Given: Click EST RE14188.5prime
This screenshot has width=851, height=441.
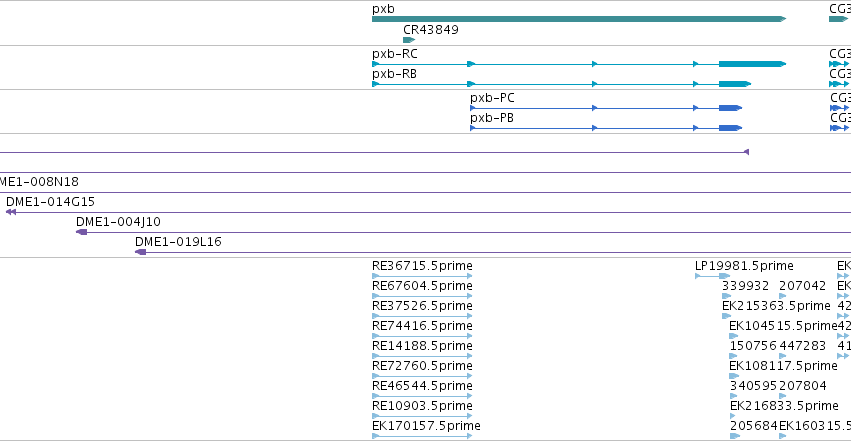Looking at the screenshot, I should [x=422, y=356].
